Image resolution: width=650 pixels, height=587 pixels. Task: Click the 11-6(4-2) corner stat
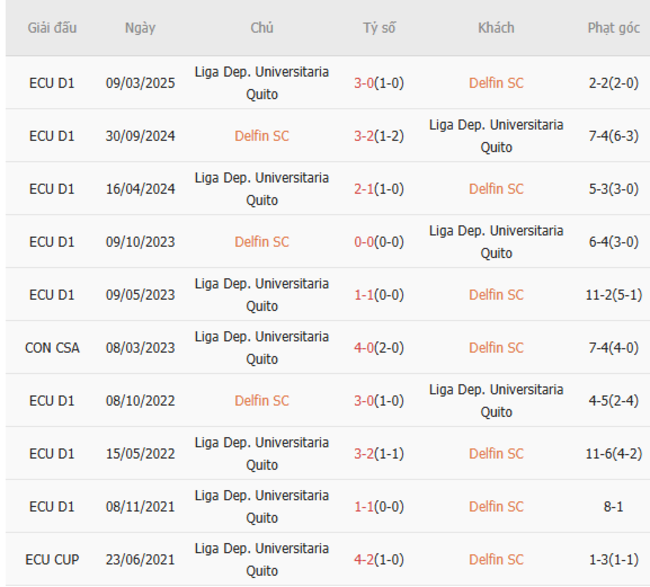tap(613, 454)
